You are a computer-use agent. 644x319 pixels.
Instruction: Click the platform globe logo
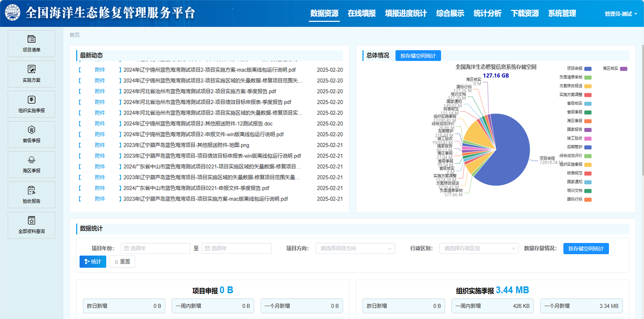tap(13, 13)
